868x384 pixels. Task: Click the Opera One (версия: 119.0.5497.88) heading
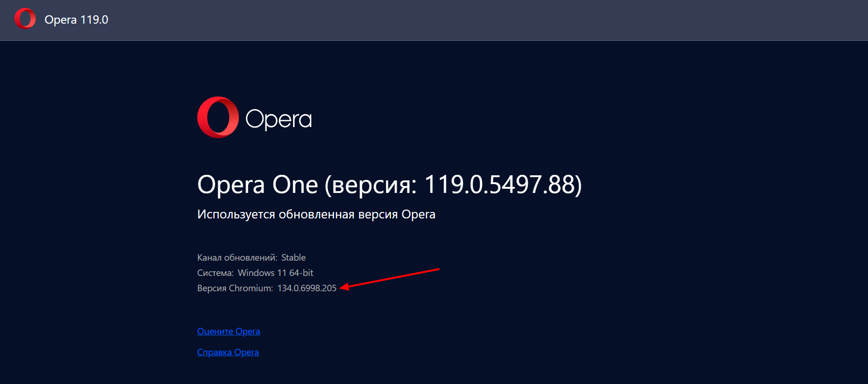tap(389, 185)
